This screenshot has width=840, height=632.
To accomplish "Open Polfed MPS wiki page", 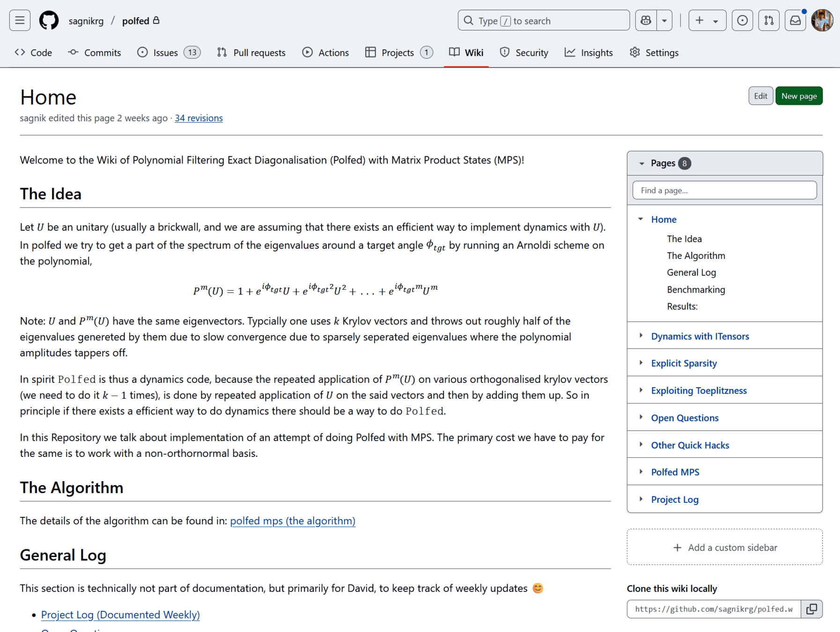I will point(675,472).
